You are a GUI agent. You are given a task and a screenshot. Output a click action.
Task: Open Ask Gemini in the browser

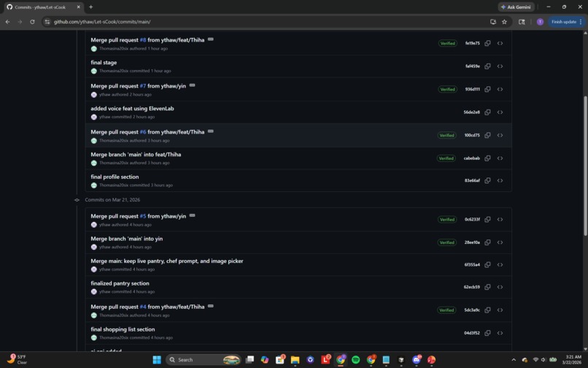coord(516,7)
